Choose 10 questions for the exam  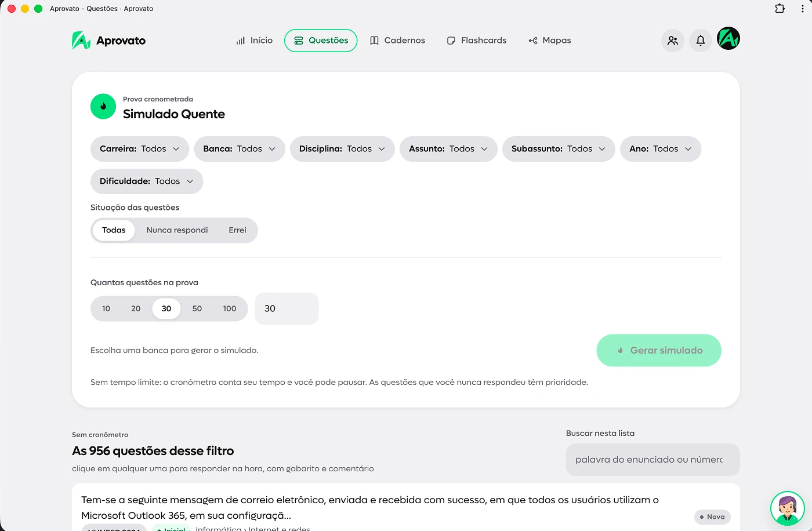pos(106,308)
